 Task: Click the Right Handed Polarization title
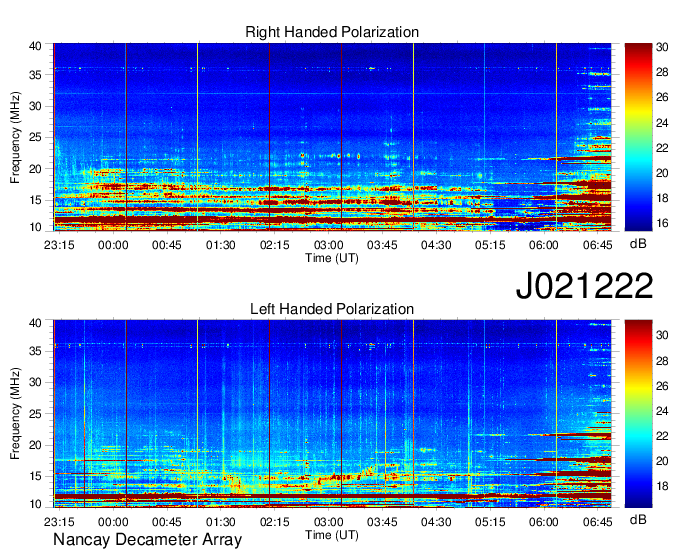pos(332,32)
